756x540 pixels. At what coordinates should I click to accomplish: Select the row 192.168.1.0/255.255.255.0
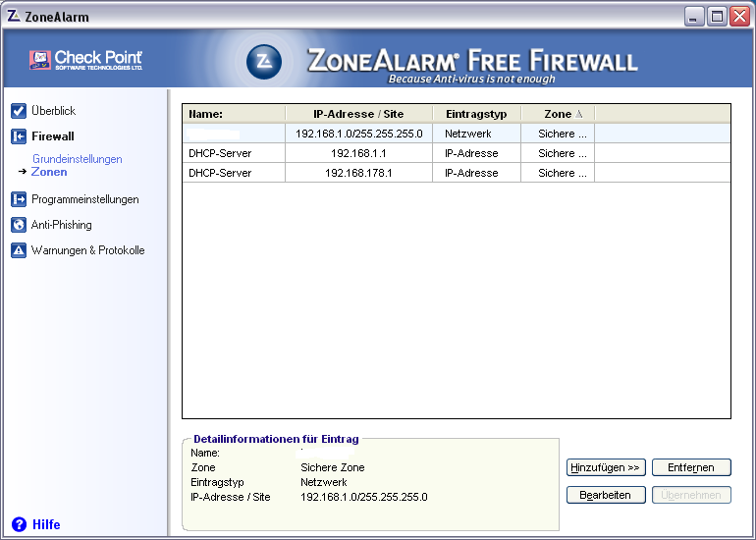(x=457, y=134)
